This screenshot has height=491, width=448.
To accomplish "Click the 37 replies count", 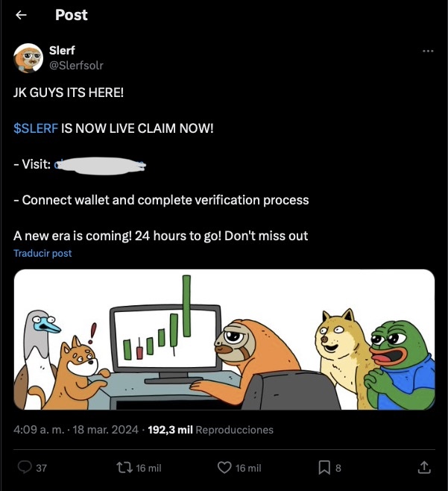I will point(42,468).
